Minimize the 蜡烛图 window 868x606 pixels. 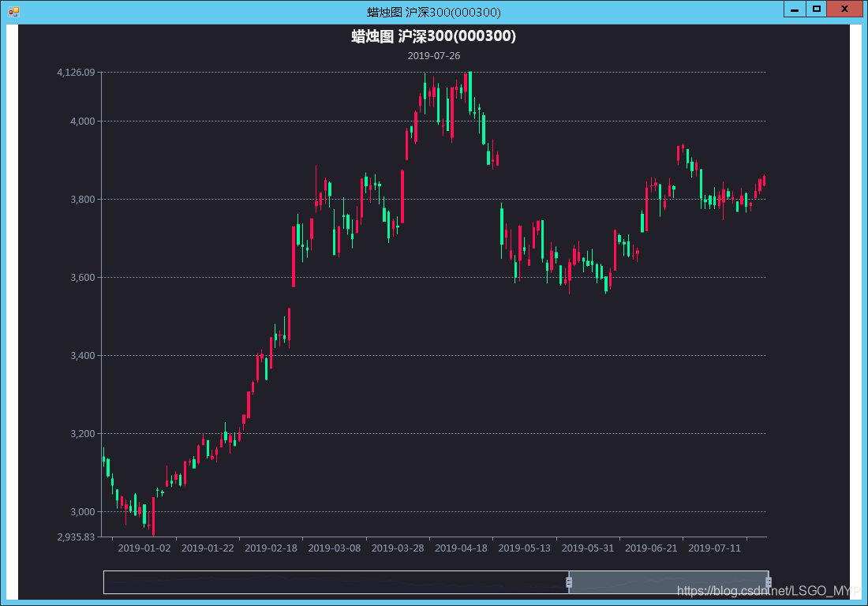pyautogui.click(x=795, y=9)
